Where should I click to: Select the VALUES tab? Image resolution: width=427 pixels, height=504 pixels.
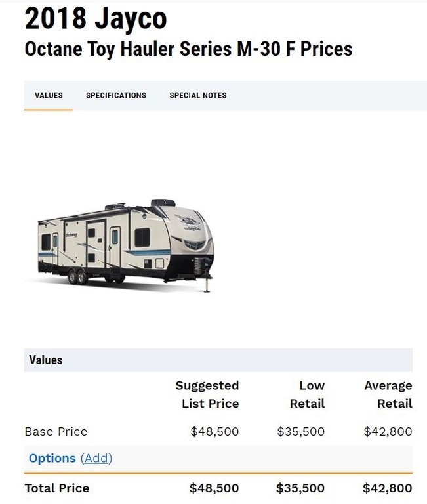[49, 95]
